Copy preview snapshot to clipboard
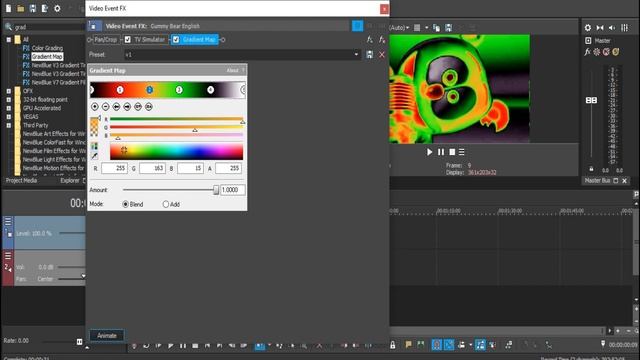The width and height of the screenshot is (640, 360). (x=436, y=28)
